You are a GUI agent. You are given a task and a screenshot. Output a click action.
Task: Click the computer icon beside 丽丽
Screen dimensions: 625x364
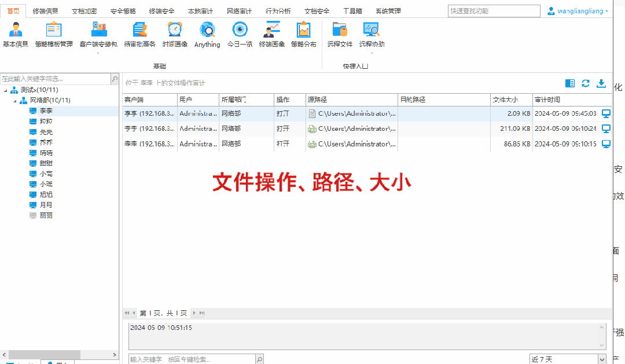pos(33,216)
